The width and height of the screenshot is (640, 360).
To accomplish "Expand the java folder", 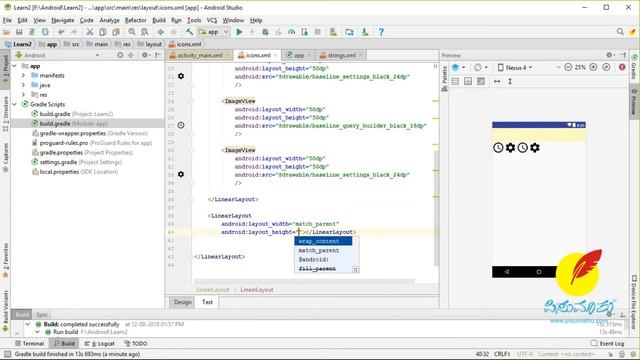I will 23,85.
